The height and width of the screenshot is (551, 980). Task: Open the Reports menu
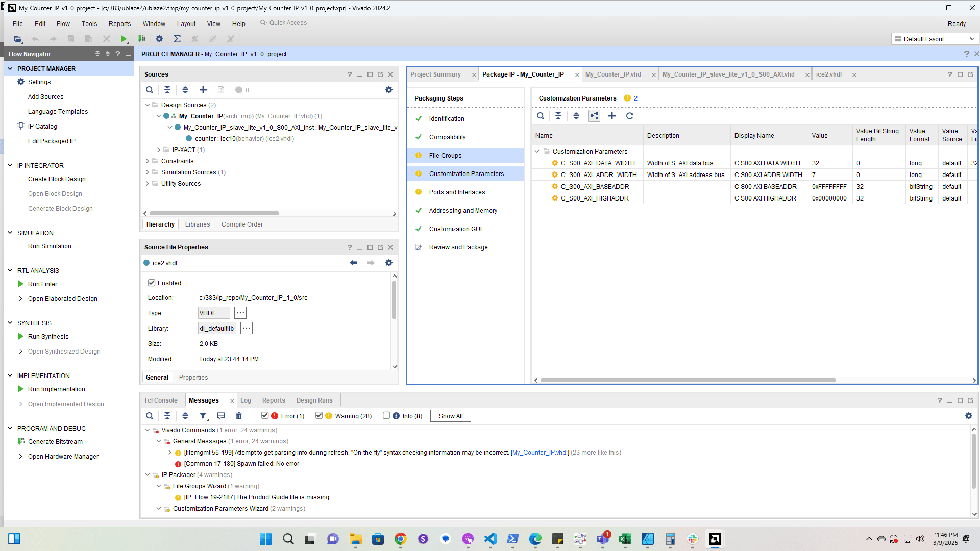click(119, 23)
